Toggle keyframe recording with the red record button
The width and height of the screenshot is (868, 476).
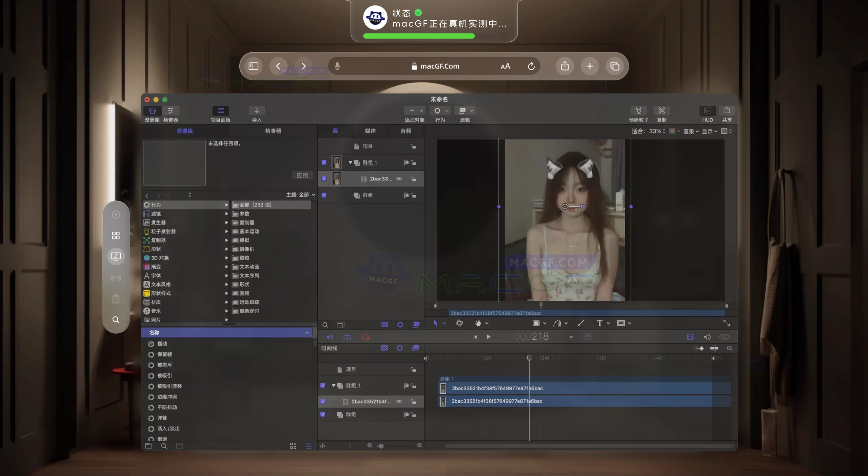pyautogui.click(x=366, y=337)
